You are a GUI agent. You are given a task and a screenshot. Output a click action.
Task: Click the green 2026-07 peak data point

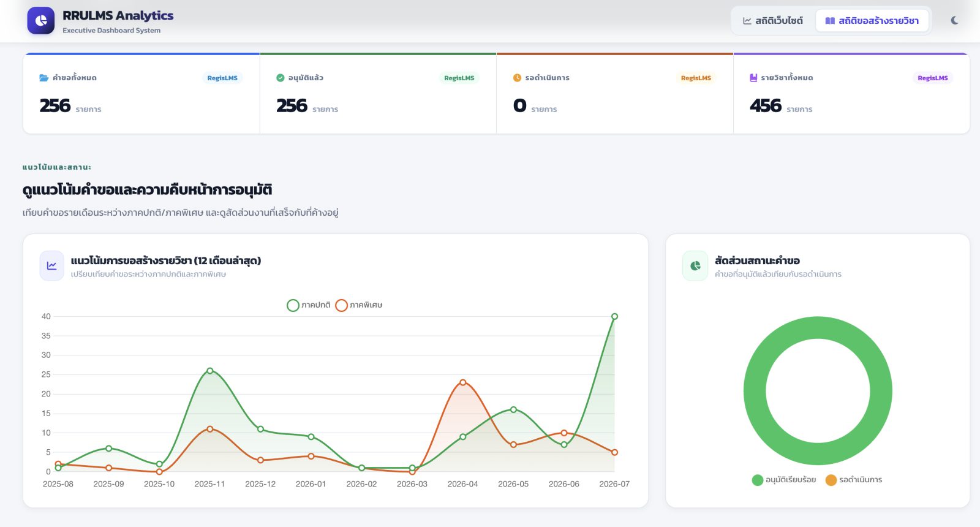[614, 317]
